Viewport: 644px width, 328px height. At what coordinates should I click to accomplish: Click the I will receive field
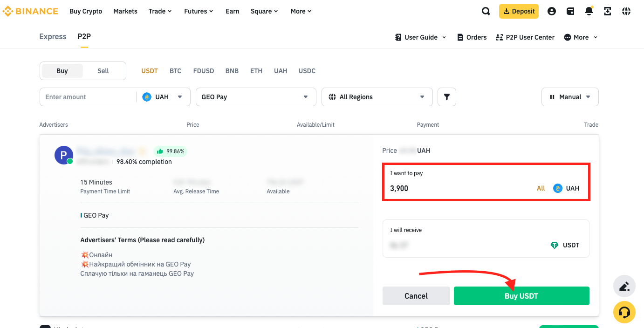[486, 239]
